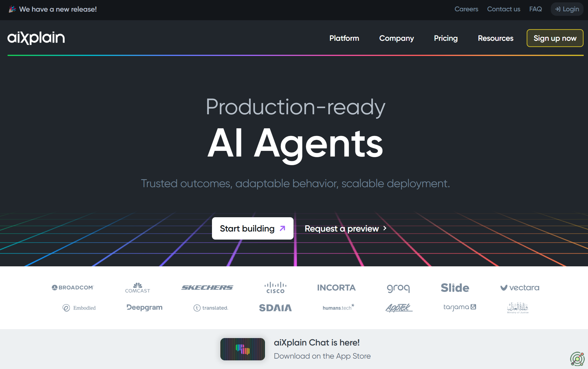Click the Cisco logo
This screenshot has width=588, height=369.
click(275, 288)
